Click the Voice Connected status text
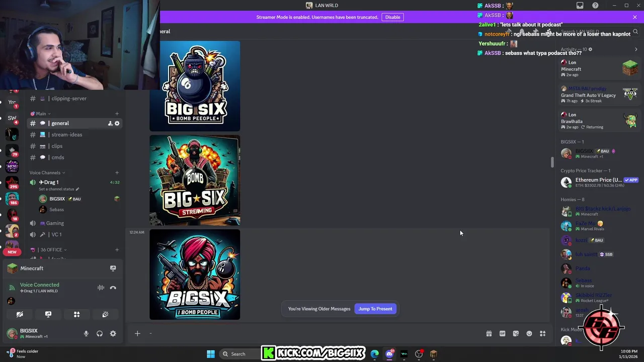This screenshot has width=644, height=362. coord(40,285)
